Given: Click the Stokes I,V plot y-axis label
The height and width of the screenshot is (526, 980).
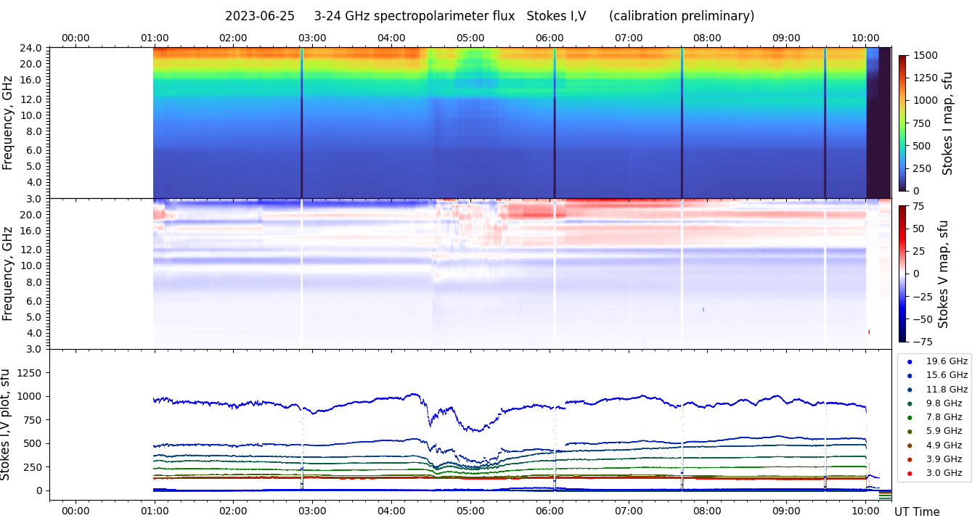Looking at the screenshot, I should (7, 424).
